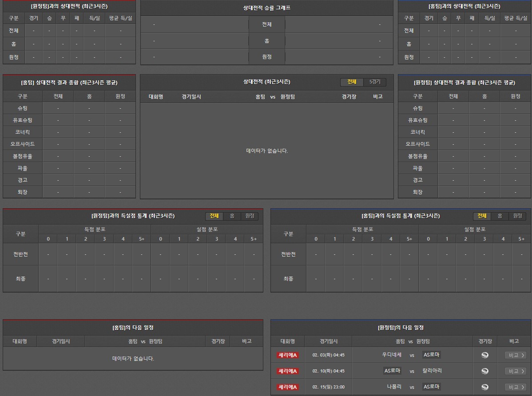Viewport: 532px width, 396px height.
Task: Click 세리에A badge in the 02.10 match row
Action: [x=288, y=371]
